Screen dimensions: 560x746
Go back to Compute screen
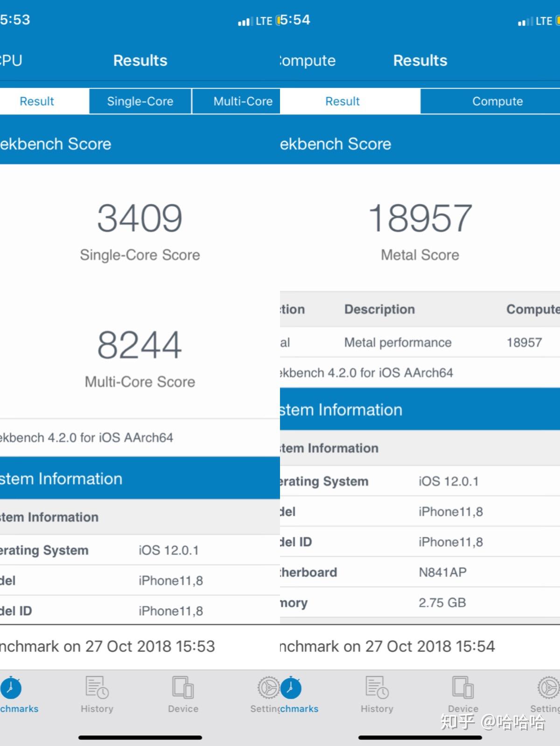pyautogui.click(x=308, y=61)
